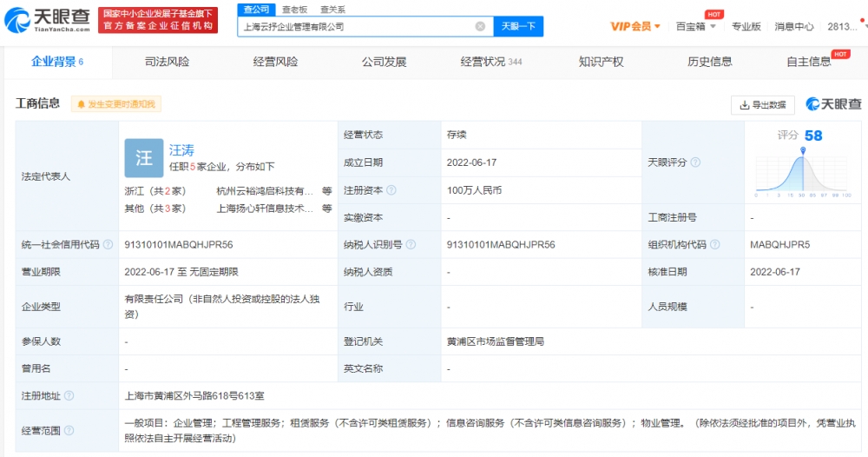Click 2022-06-17 至 无固定期限 value
The width and height of the screenshot is (868, 457).
(x=181, y=271)
